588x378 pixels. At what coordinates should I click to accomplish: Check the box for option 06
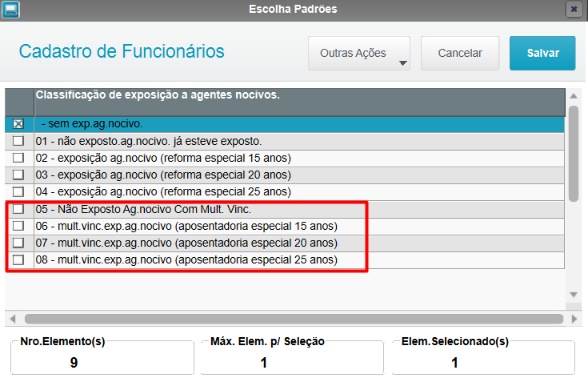(18, 226)
